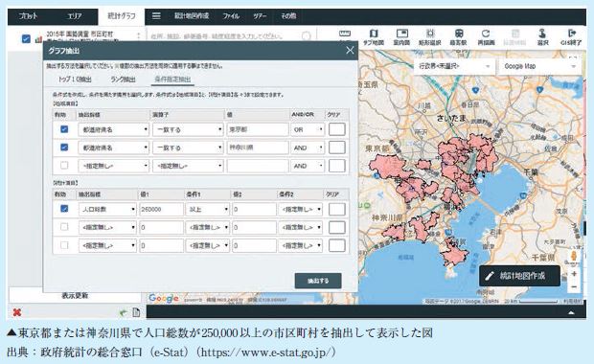Click the green arrow icon at bottom left
Viewport: 594px width, 364px height.
pos(124,312)
